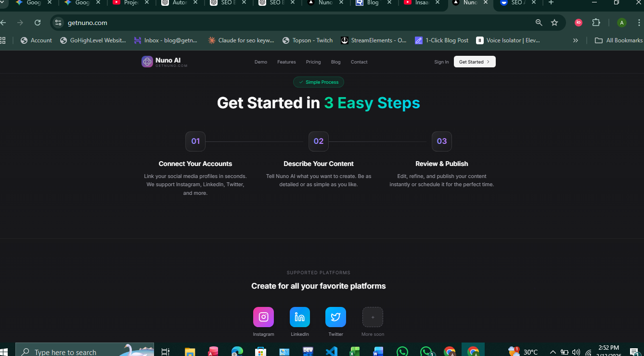644x356 pixels.
Task: Expand the hidden bookmarks overflow chevron
Action: tap(575, 40)
